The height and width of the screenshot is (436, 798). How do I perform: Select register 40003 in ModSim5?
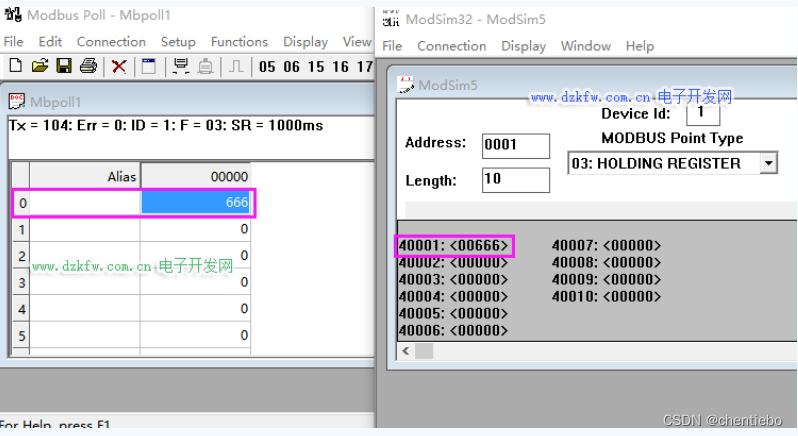tap(453, 279)
